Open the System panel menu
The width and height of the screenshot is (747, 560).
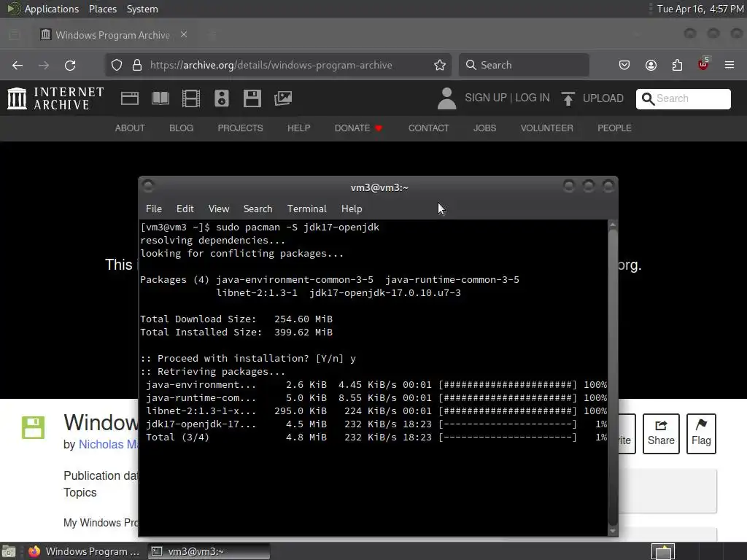pos(142,9)
